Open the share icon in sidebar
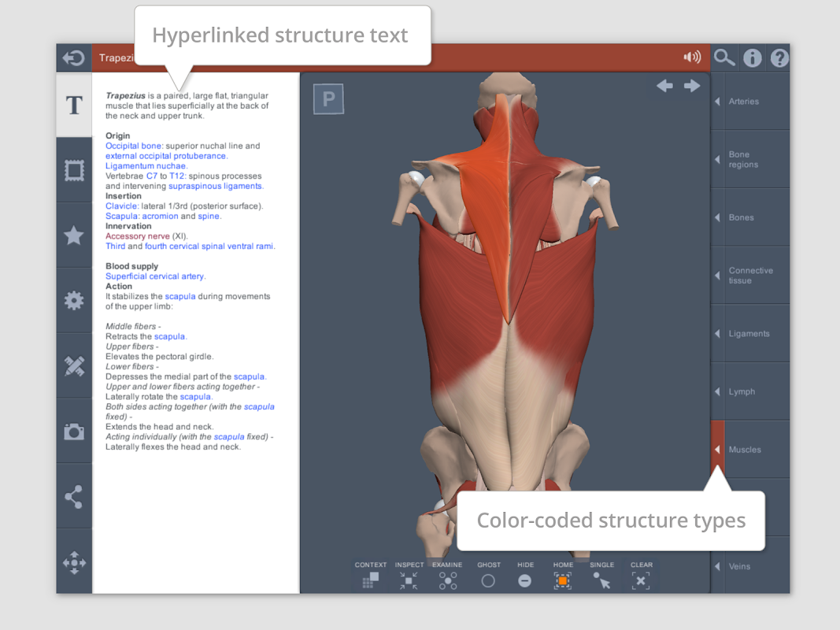This screenshot has width=840, height=630. tap(74, 497)
